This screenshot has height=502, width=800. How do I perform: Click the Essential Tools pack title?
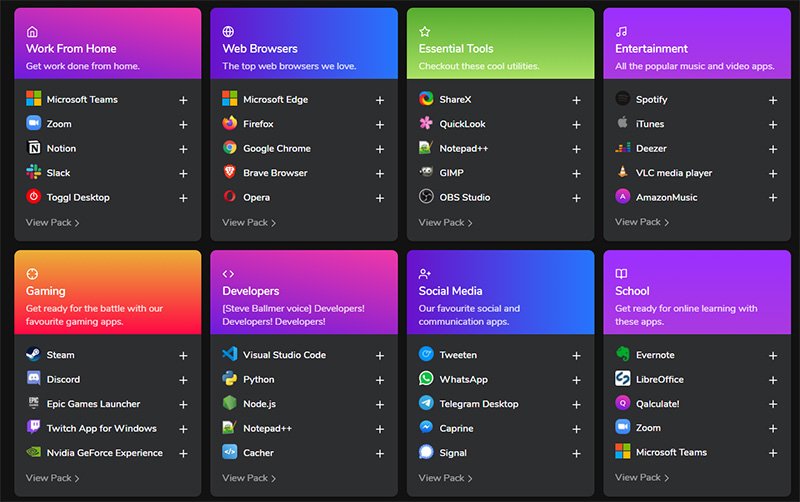coord(456,48)
